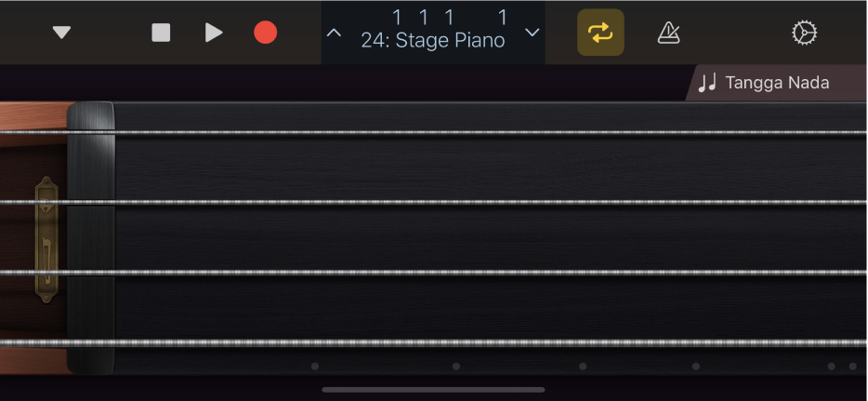Disable the yellow loop cycle toggle
Image resolution: width=868 pixels, height=401 pixels.
coord(600,33)
